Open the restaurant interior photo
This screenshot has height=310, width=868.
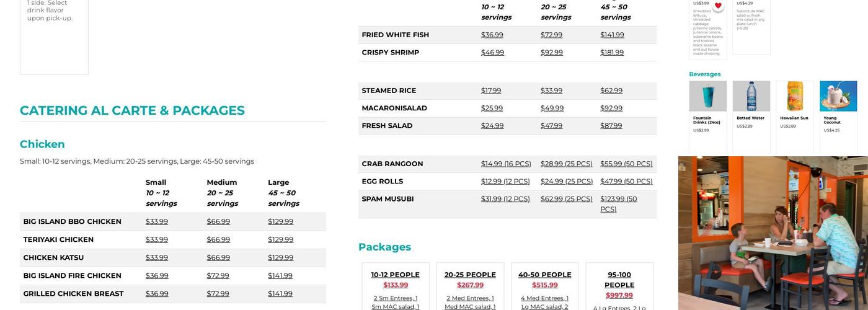(773, 232)
